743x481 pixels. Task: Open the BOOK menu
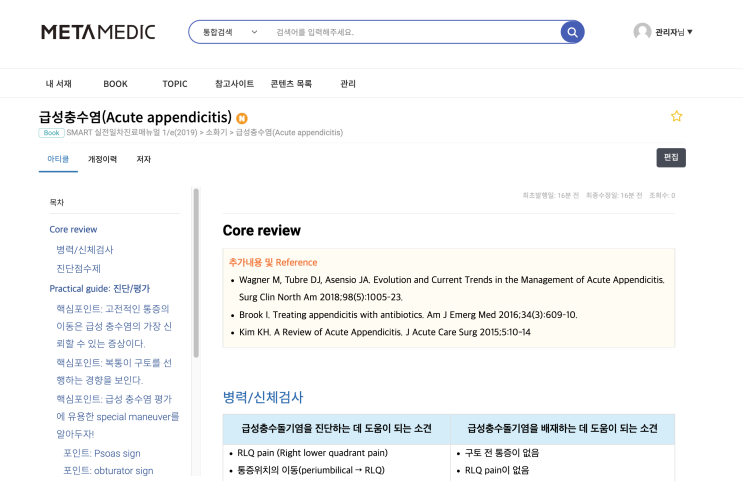(115, 83)
